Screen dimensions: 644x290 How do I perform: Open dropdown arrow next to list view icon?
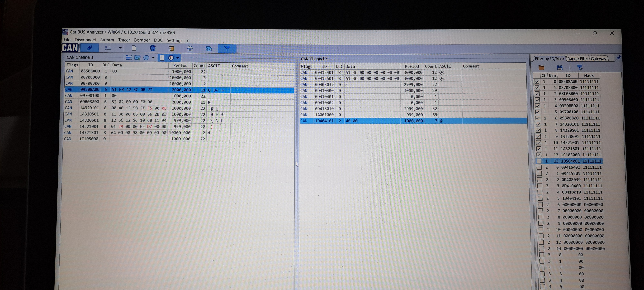click(x=120, y=48)
